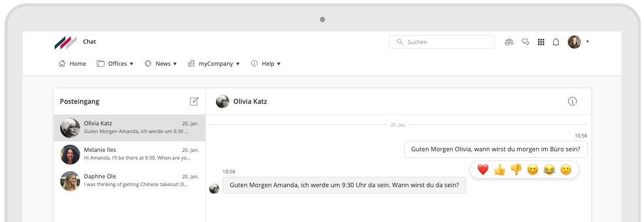The height and width of the screenshot is (222, 644).
Task: Click Daphne Ole's avatar in the inbox list
Action: [70, 181]
